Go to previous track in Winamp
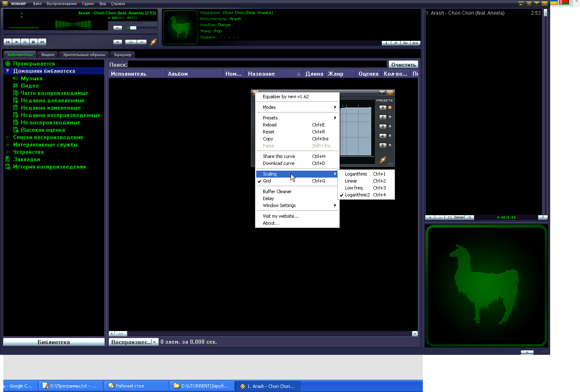The image size is (580, 392). [7, 42]
